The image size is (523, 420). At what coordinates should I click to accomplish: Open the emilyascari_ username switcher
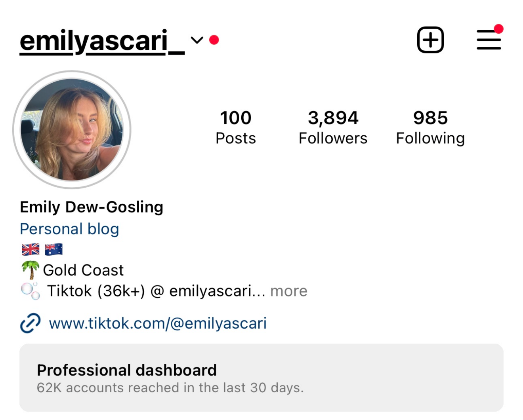102,41
